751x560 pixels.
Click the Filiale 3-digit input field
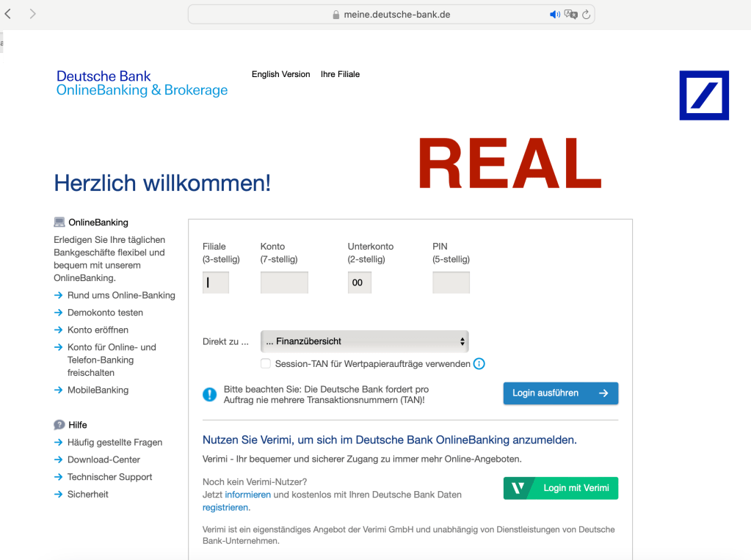[x=216, y=283]
